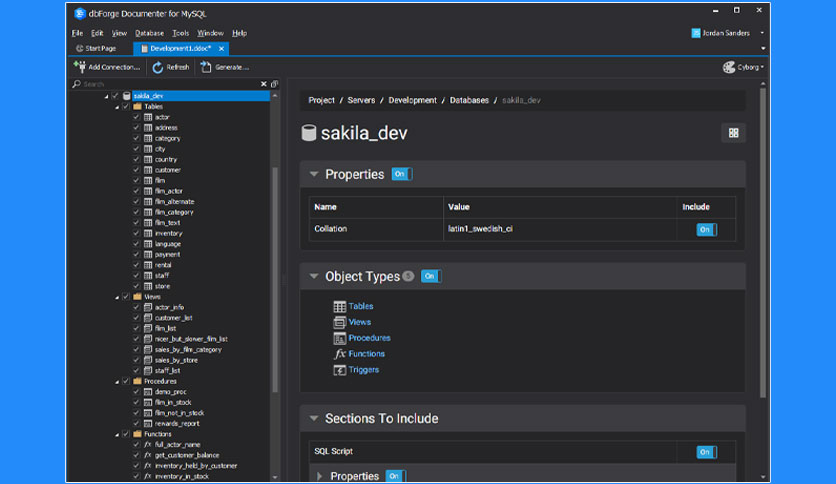This screenshot has width=836, height=484.
Task: Collapse the Views tree node
Action: coord(117,297)
